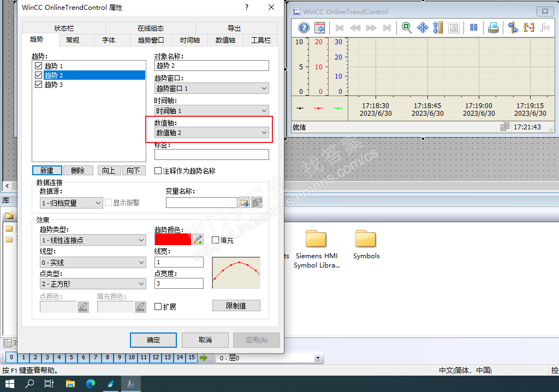Open Windows Start menu
The width and height of the screenshot is (559, 392).
(x=10, y=384)
